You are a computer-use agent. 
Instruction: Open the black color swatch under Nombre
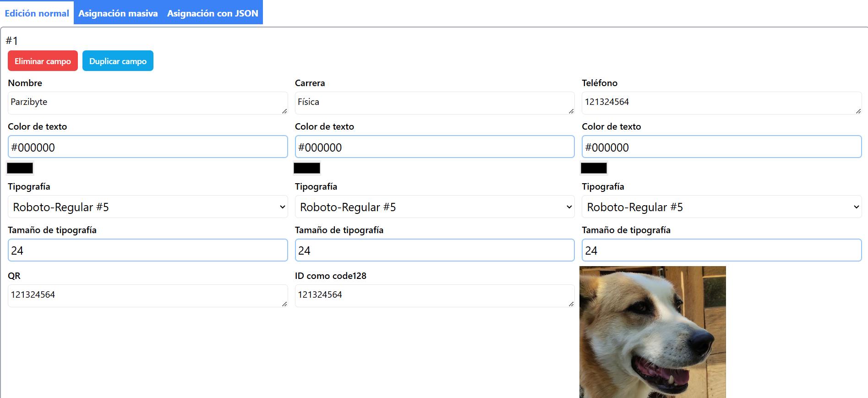click(20, 169)
